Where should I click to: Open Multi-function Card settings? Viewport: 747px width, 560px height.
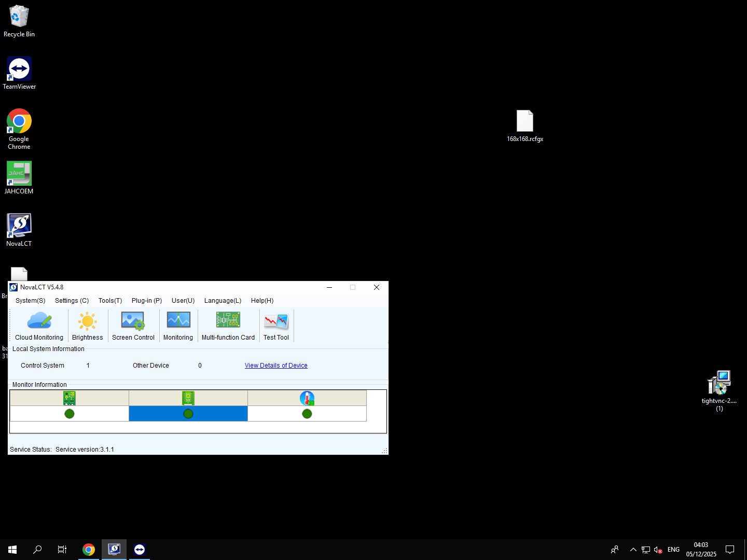[x=228, y=326]
